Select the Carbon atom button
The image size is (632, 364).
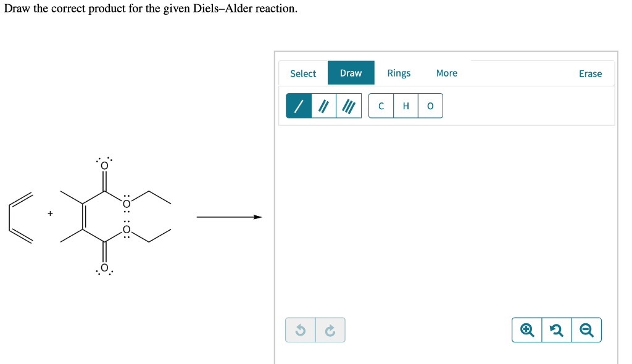pyautogui.click(x=381, y=105)
